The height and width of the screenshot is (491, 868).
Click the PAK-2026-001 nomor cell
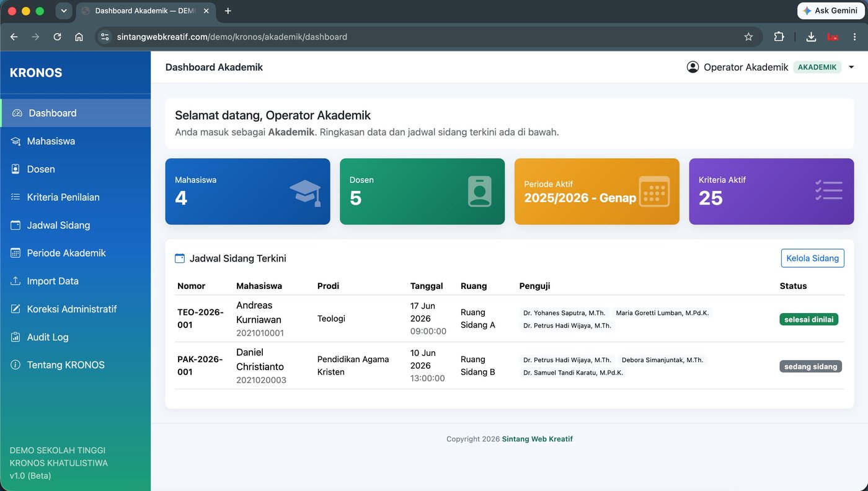200,366
